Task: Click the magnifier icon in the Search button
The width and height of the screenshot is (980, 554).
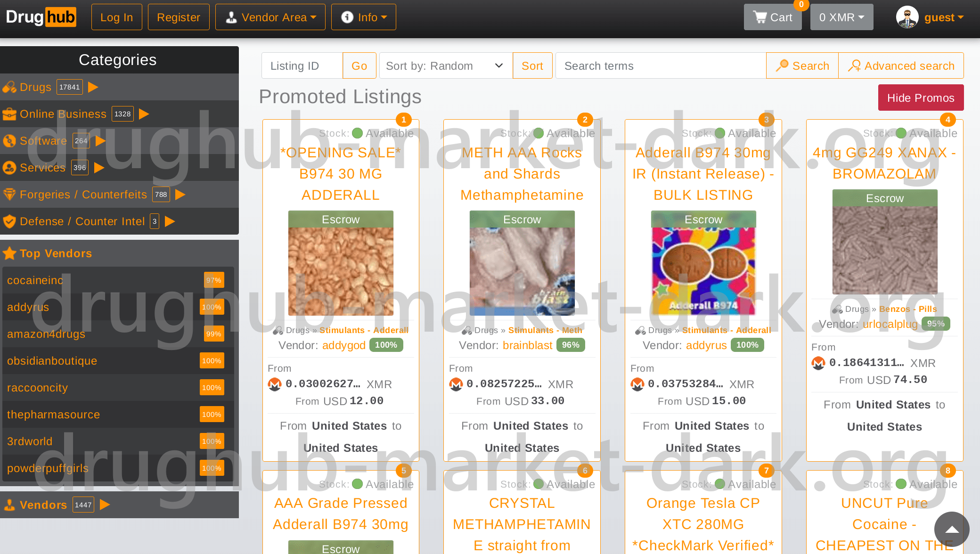Action: tap(782, 66)
